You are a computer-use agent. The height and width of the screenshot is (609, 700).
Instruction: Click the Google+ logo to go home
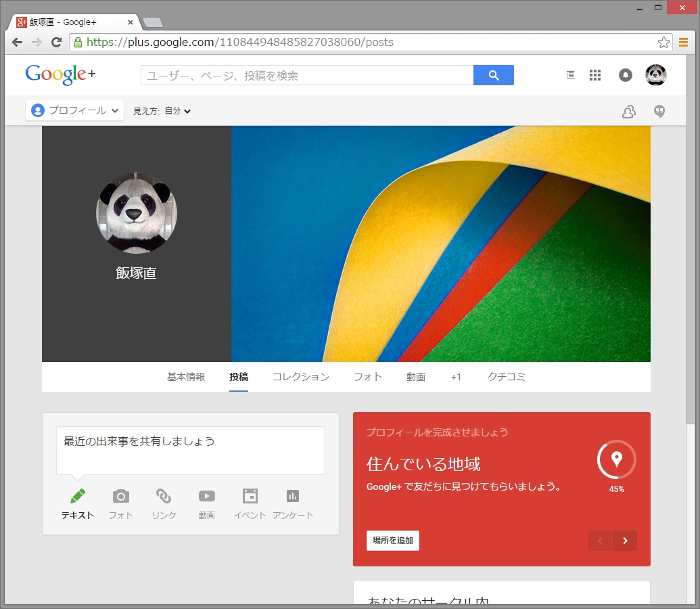60,74
